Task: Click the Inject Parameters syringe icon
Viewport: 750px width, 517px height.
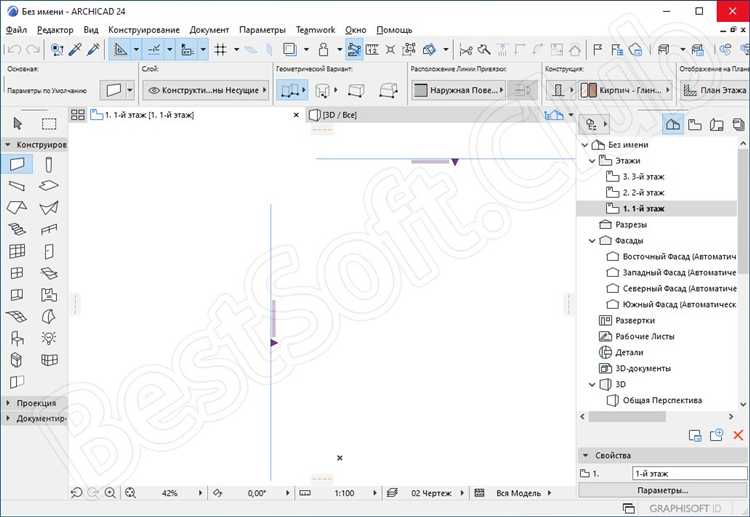Action: (93, 49)
